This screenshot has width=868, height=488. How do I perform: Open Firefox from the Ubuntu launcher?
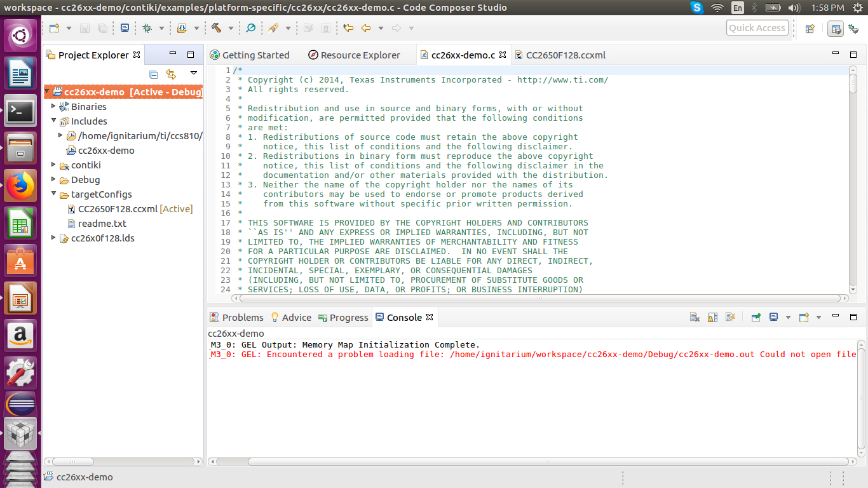(x=21, y=187)
